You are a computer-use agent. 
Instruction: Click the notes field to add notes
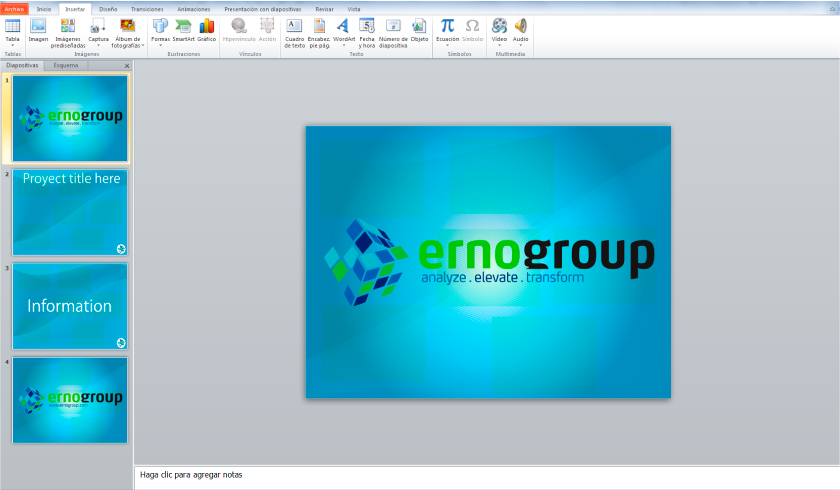[x=487, y=477]
